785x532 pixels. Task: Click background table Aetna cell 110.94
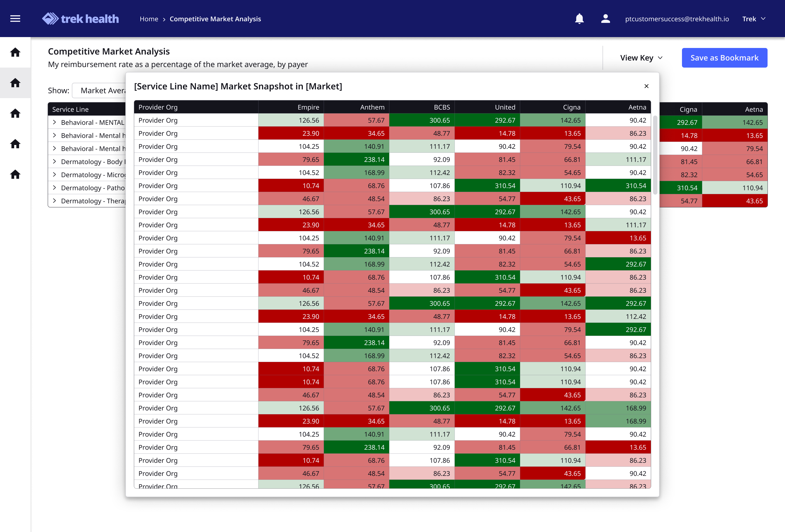[735, 188]
